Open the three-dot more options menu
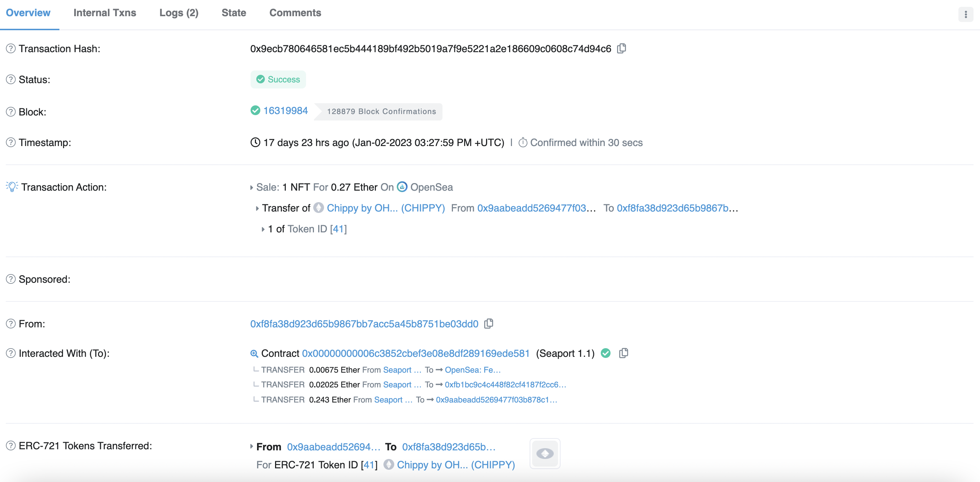The image size is (980, 482). (x=966, y=14)
